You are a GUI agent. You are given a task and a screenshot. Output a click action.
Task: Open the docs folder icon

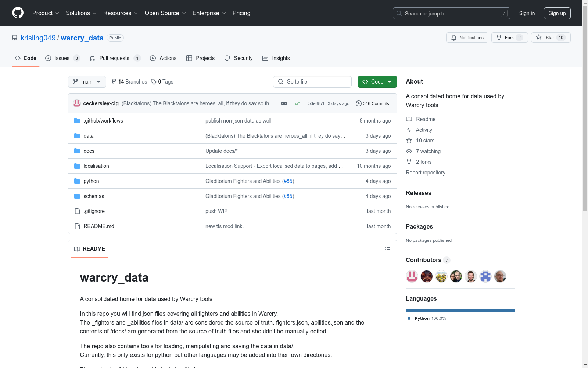[x=77, y=151]
